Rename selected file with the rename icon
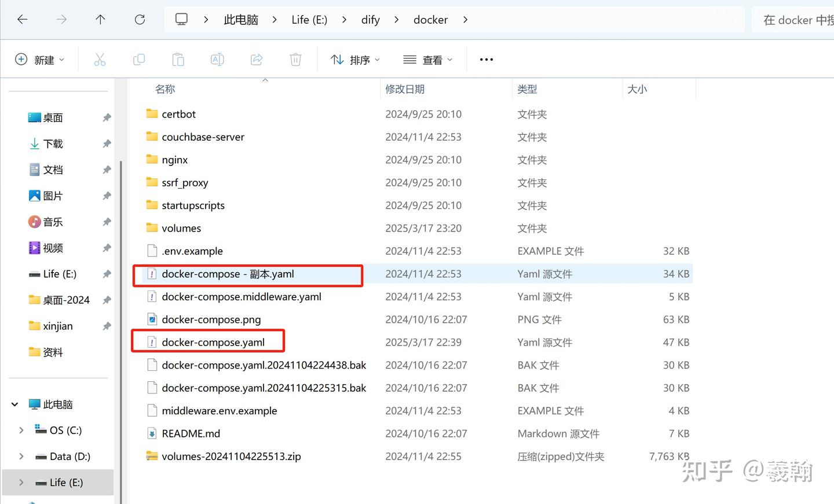Image resolution: width=834 pixels, height=504 pixels. point(217,59)
